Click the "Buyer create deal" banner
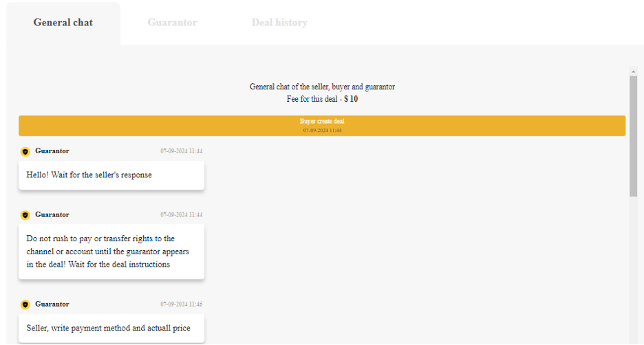644x345 pixels. click(x=322, y=125)
